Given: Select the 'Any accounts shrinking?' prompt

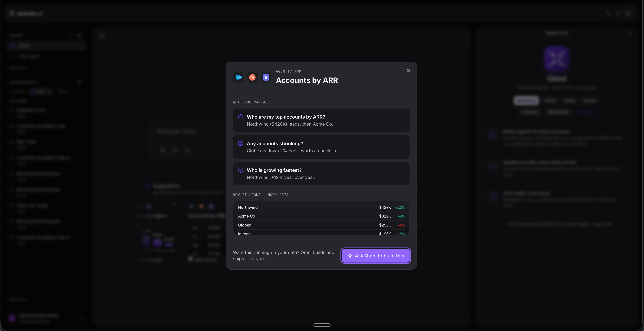Looking at the screenshot, I should point(321,147).
